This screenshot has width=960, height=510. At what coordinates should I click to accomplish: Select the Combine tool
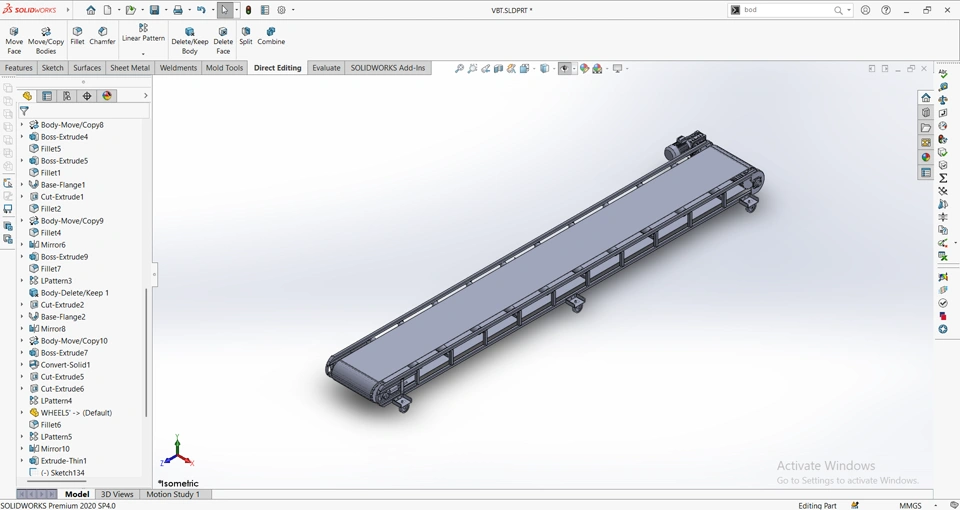(x=271, y=36)
